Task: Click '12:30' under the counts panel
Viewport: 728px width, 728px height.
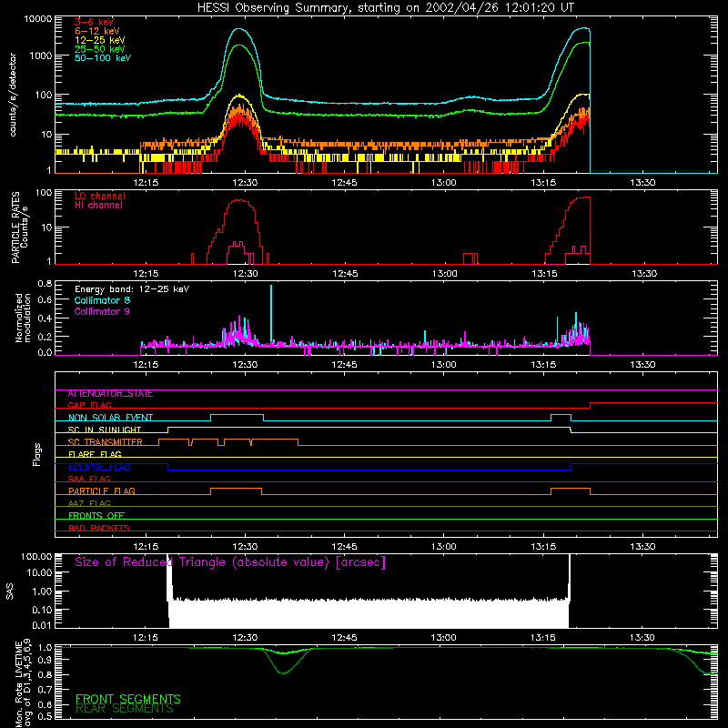Action: point(245,183)
